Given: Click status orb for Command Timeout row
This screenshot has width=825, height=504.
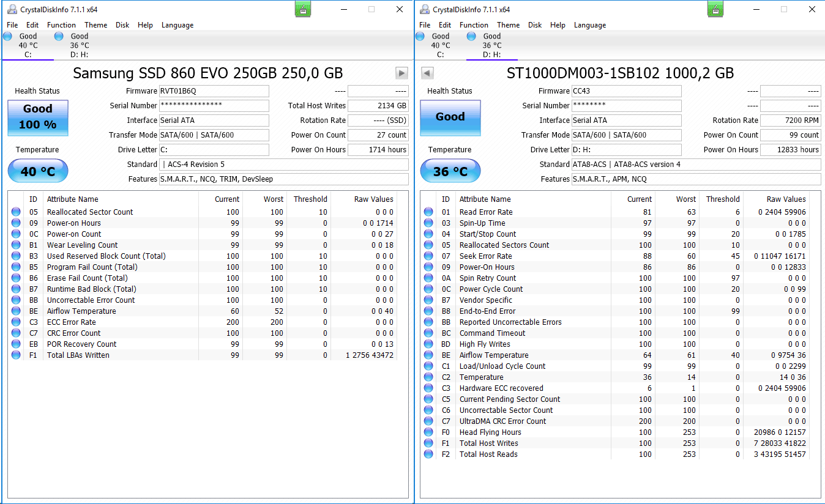Looking at the screenshot, I should coord(428,333).
